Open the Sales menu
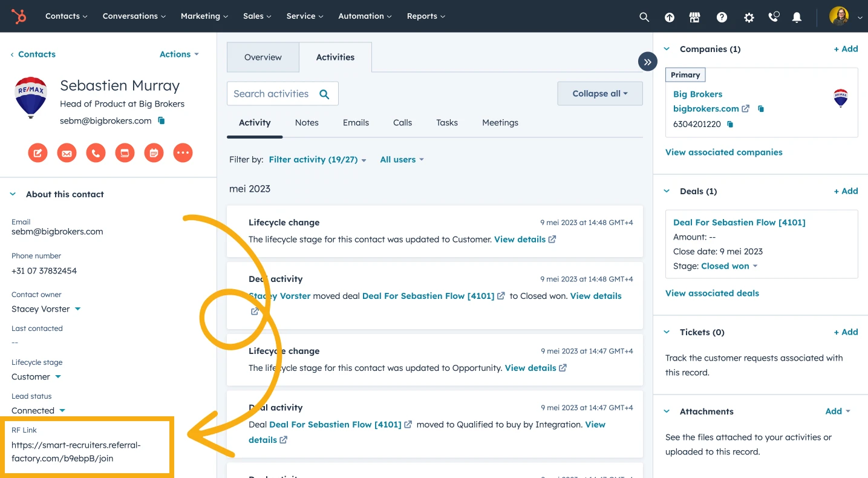This screenshot has height=478, width=868. tap(257, 16)
